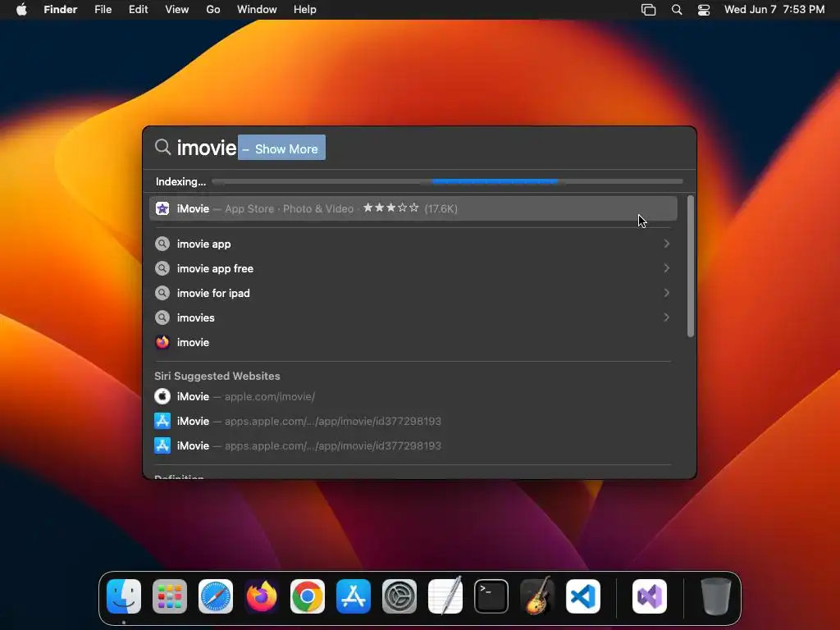The height and width of the screenshot is (630, 840).
Task: Open TextEdit from the Dock
Action: 445,596
